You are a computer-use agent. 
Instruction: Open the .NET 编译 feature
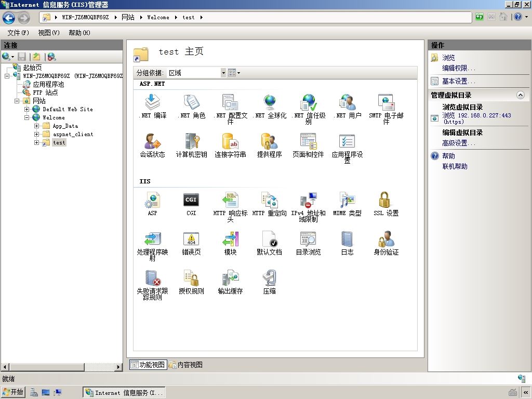[152, 106]
